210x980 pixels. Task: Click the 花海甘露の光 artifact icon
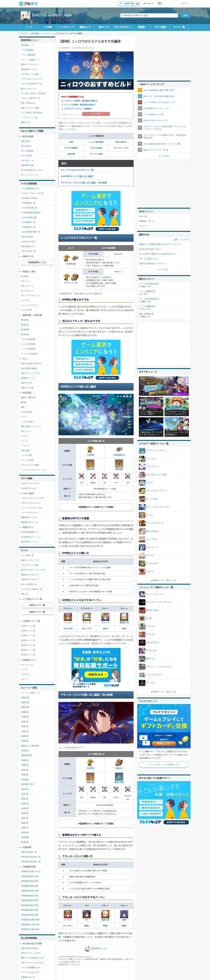119,450
